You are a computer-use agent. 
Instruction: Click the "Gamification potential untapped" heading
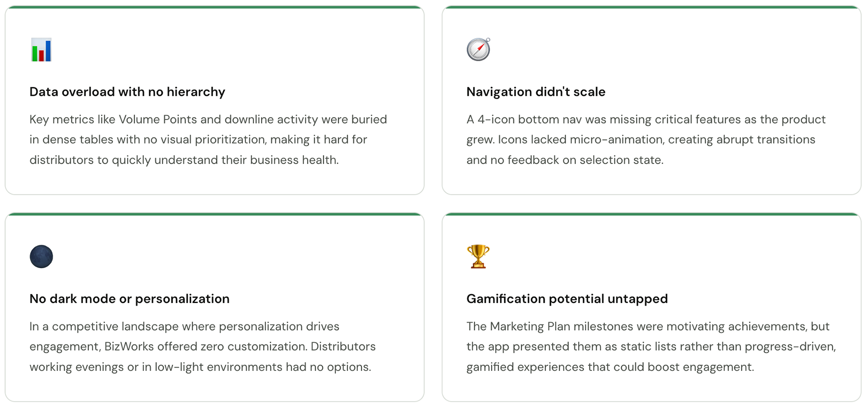pos(567,299)
